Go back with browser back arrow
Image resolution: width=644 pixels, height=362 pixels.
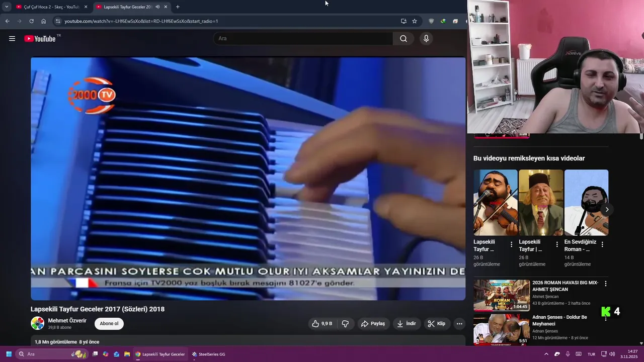click(x=7, y=21)
